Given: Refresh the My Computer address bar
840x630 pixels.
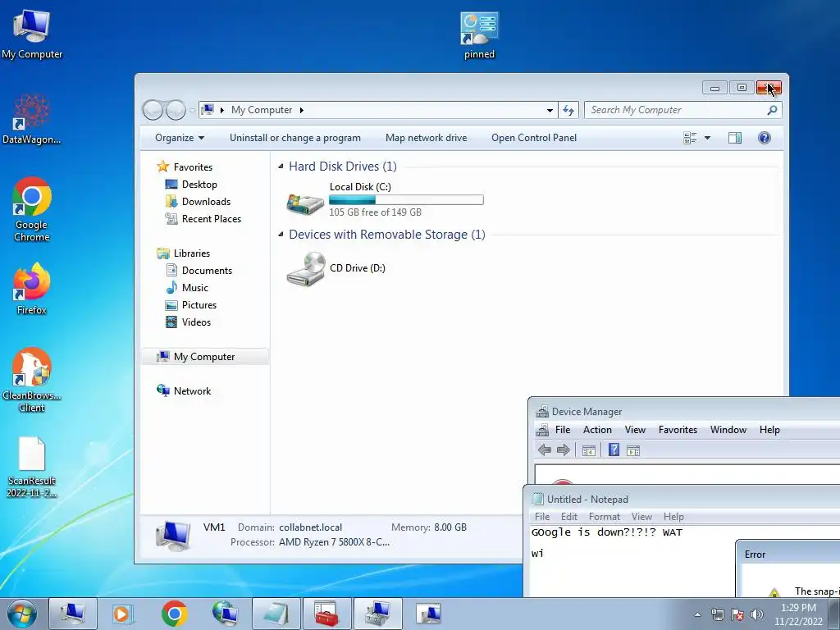Looking at the screenshot, I should [568, 110].
